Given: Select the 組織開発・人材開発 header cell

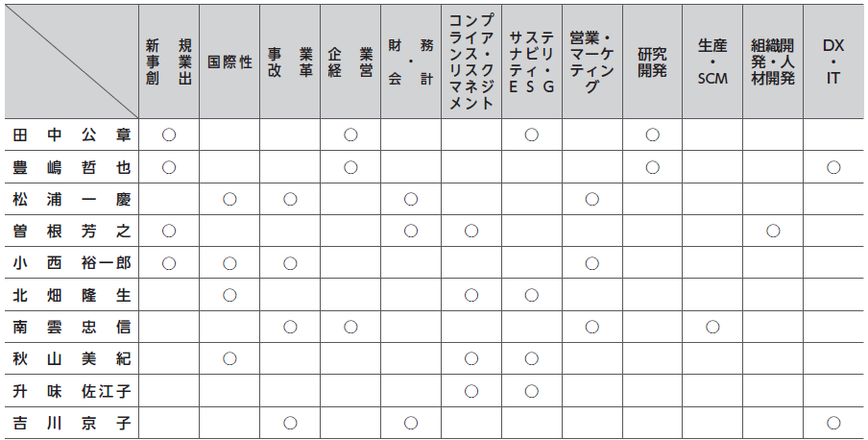Looking at the screenshot, I should pos(773,61).
